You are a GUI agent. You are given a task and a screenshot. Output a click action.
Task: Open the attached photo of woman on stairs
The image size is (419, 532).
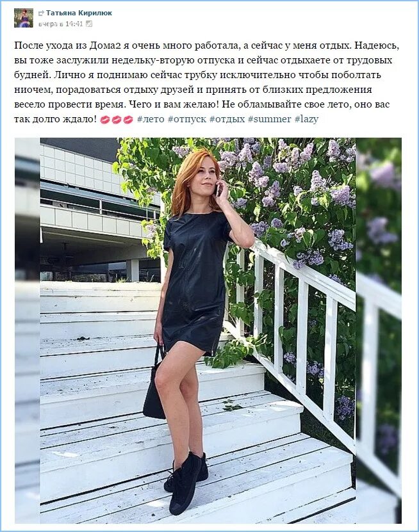(208, 330)
